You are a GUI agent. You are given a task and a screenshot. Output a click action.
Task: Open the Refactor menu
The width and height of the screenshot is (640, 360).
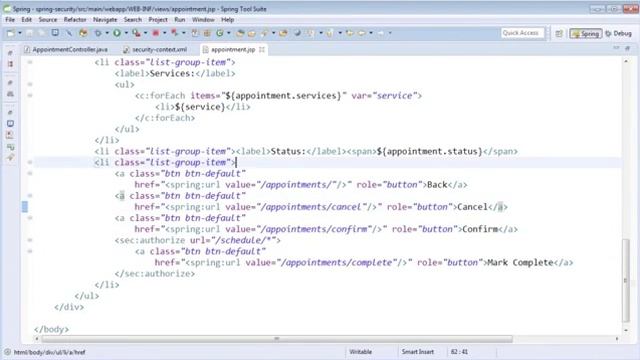click(75, 20)
